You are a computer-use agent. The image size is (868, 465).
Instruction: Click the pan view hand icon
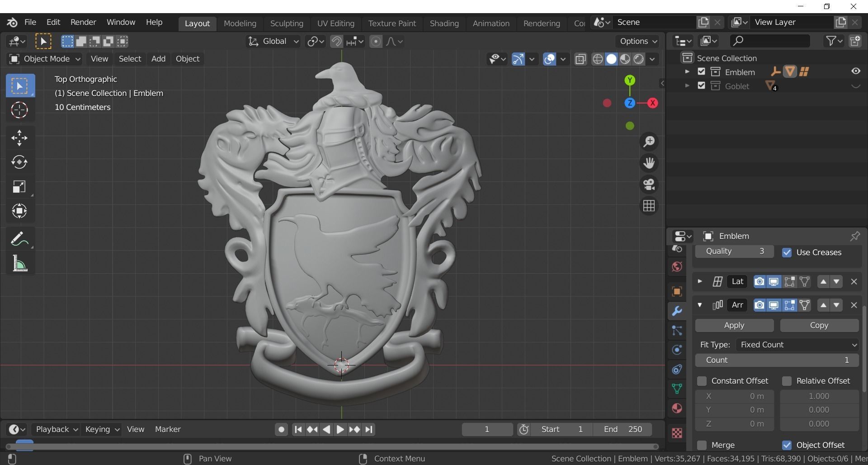pos(649,163)
